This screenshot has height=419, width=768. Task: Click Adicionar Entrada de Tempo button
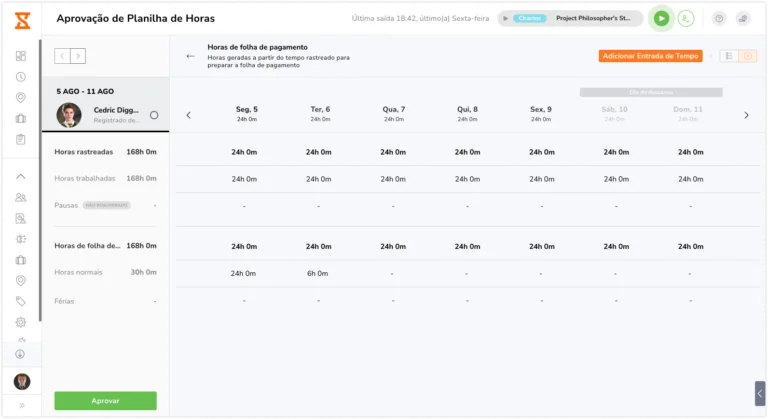click(x=650, y=56)
